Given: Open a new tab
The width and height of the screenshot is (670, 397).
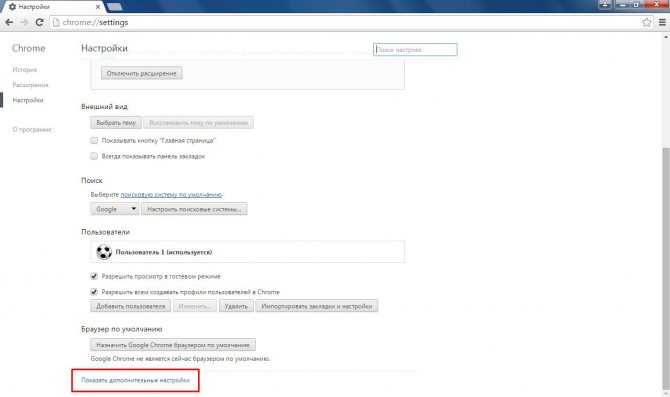Looking at the screenshot, I should click(115, 6).
